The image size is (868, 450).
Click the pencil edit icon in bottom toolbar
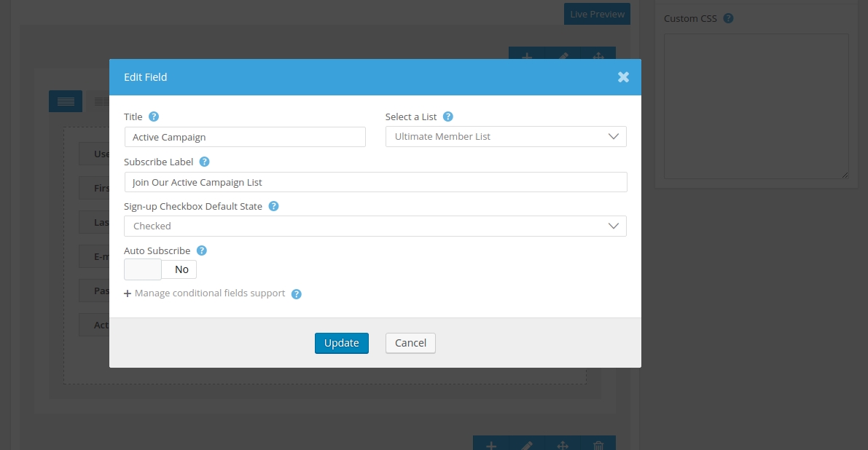pyautogui.click(x=527, y=445)
